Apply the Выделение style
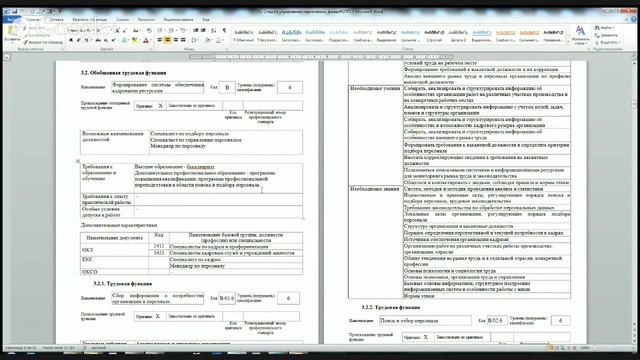 (x=386, y=35)
